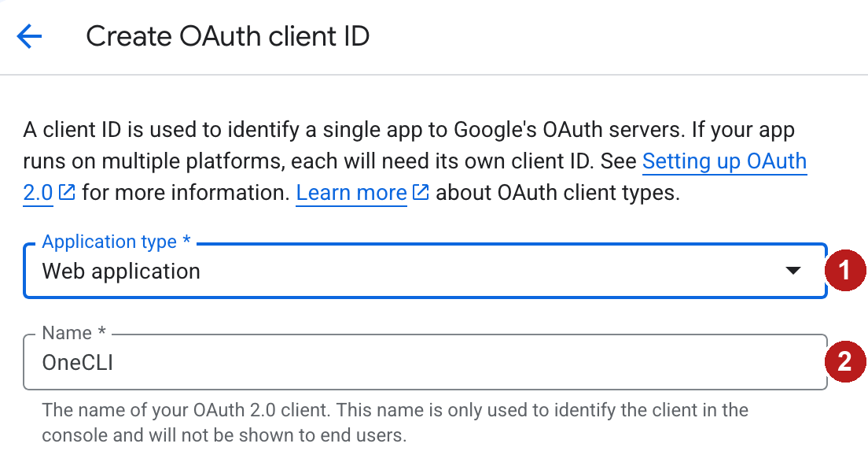The image size is (868, 462).
Task: Click the Name * field label
Action: (x=74, y=333)
